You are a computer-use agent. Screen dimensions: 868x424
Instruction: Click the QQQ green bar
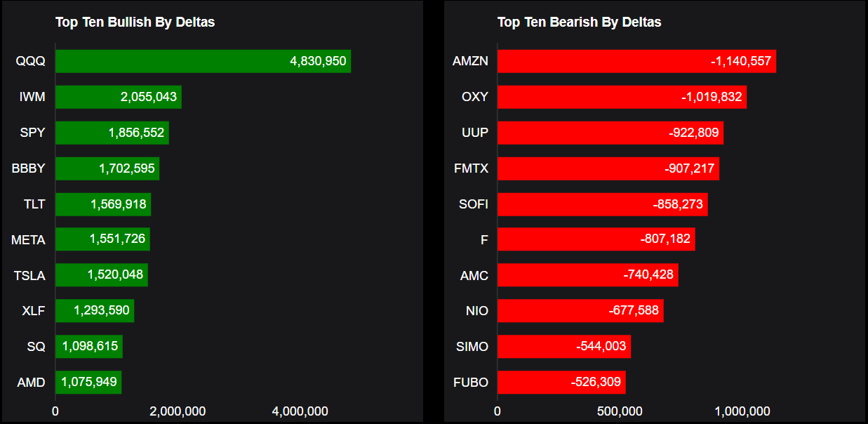[203, 61]
